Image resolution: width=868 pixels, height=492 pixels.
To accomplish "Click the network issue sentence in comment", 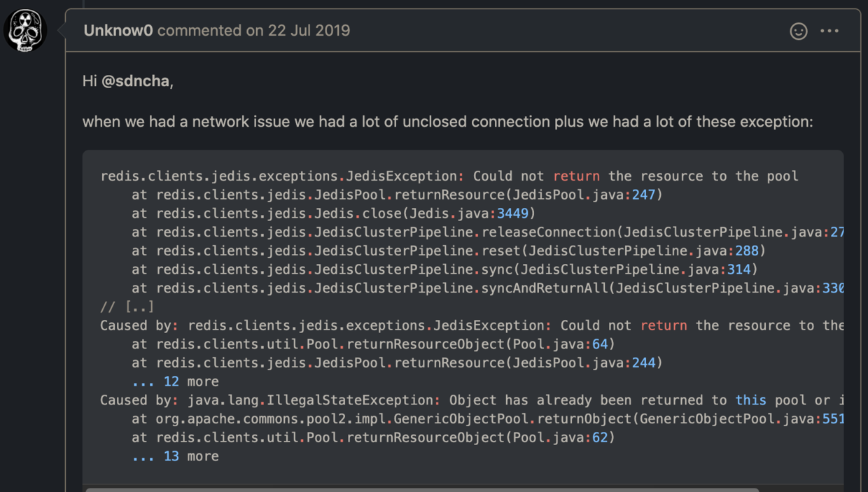I will point(448,122).
